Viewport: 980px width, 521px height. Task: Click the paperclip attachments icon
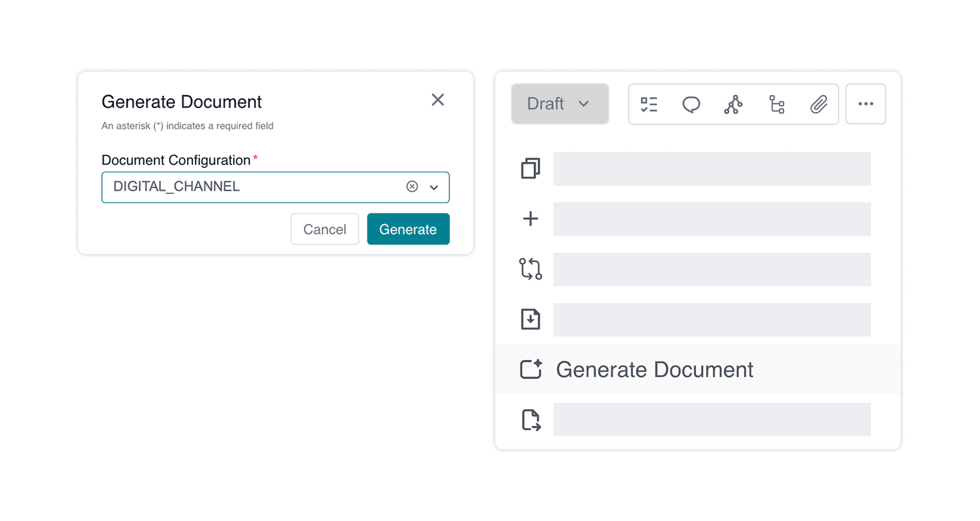tap(818, 104)
